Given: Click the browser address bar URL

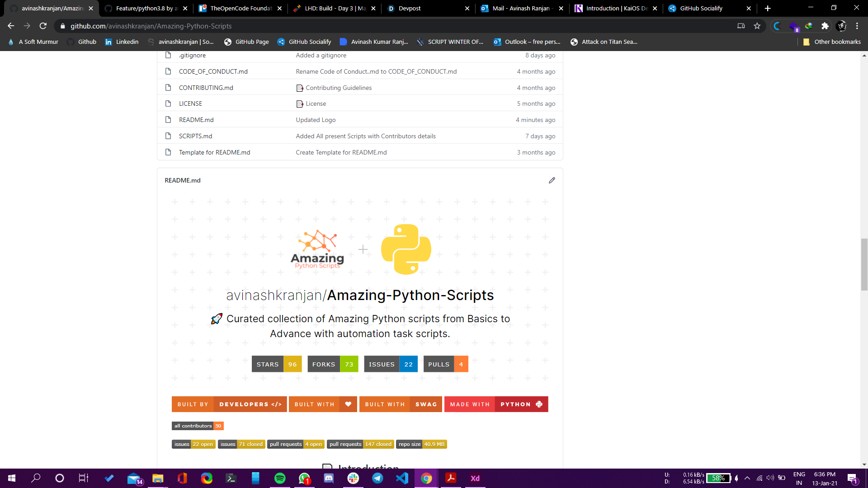Looking at the screenshot, I should [x=151, y=26].
